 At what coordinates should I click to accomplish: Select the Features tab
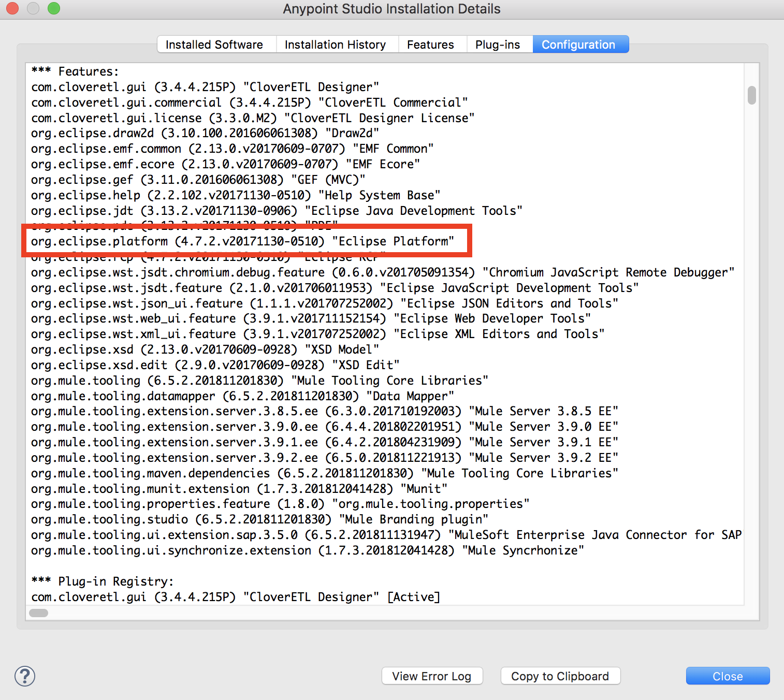(x=430, y=45)
